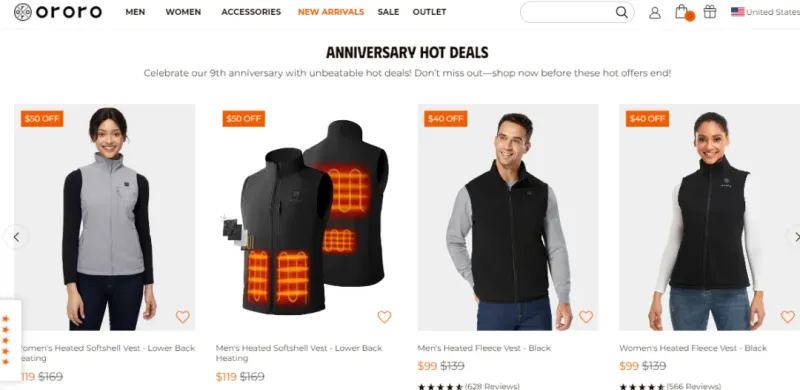Screen dimensions: 800x390
Task: Open Men's Heated Fleece Vest - Black link
Action: click(484, 348)
